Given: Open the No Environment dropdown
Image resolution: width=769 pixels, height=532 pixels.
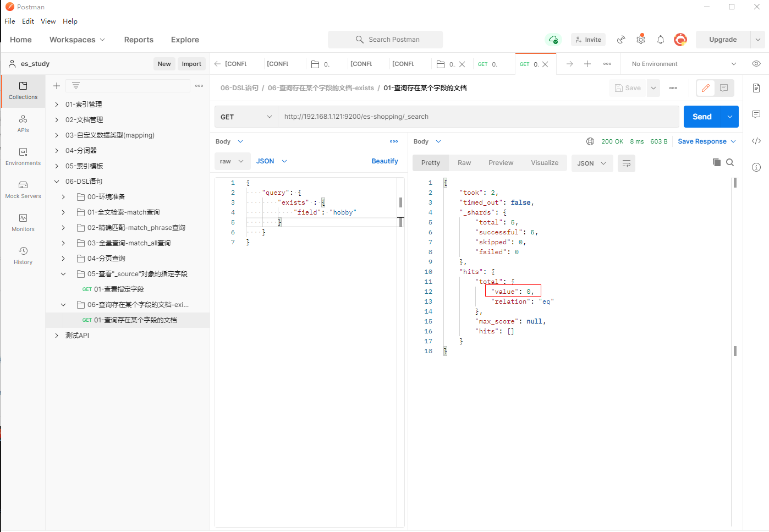Looking at the screenshot, I should click(x=683, y=64).
